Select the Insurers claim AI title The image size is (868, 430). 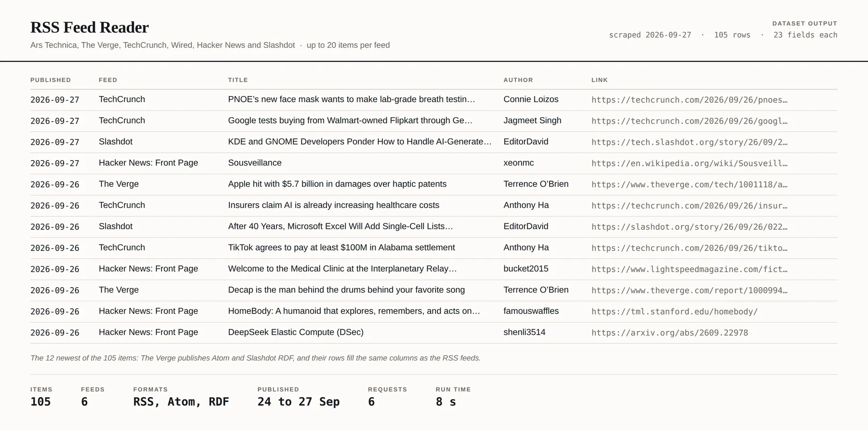(x=334, y=206)
